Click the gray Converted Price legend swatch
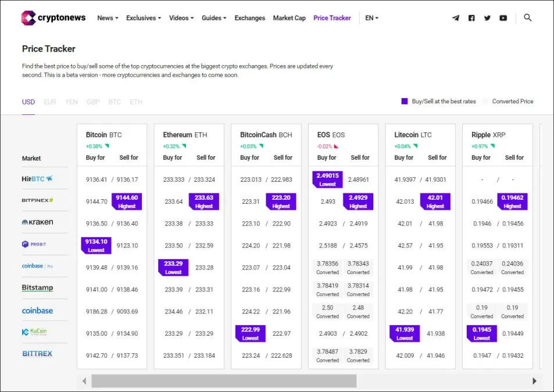Viewport: 554px width, 392px height. point(485,101)
